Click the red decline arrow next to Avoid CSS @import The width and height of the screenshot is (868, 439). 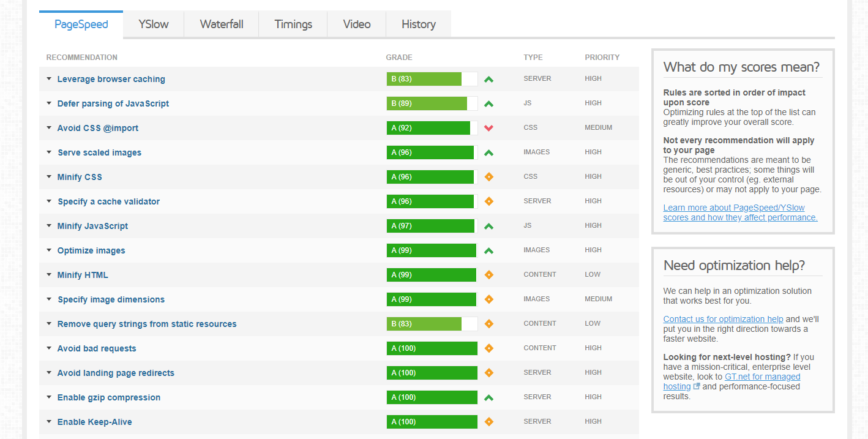click(x=488, y=127)
